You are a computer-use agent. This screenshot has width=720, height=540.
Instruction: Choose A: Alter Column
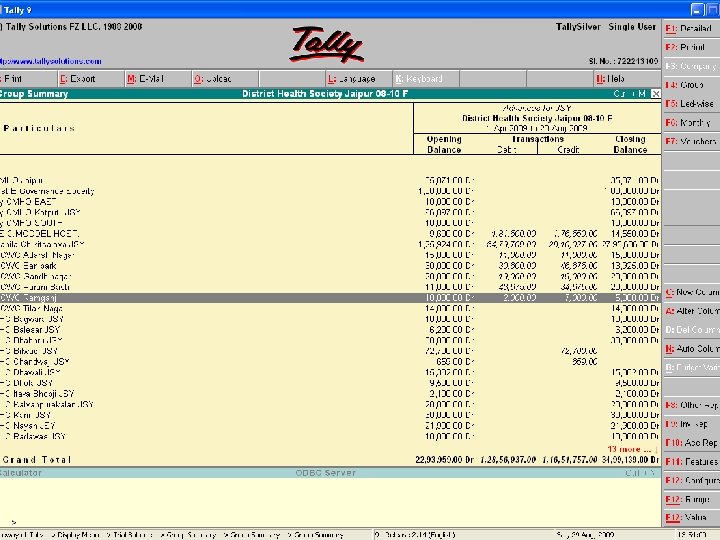point(691,311)
